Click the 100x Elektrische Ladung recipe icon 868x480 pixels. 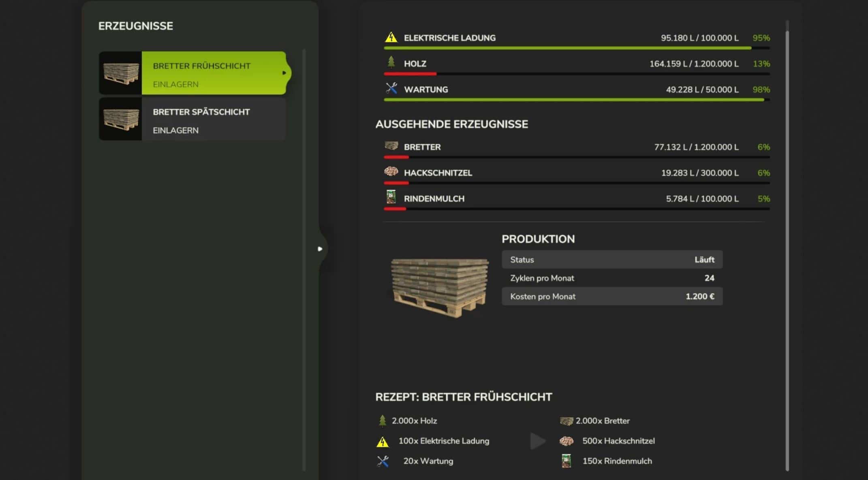point(382,442)
